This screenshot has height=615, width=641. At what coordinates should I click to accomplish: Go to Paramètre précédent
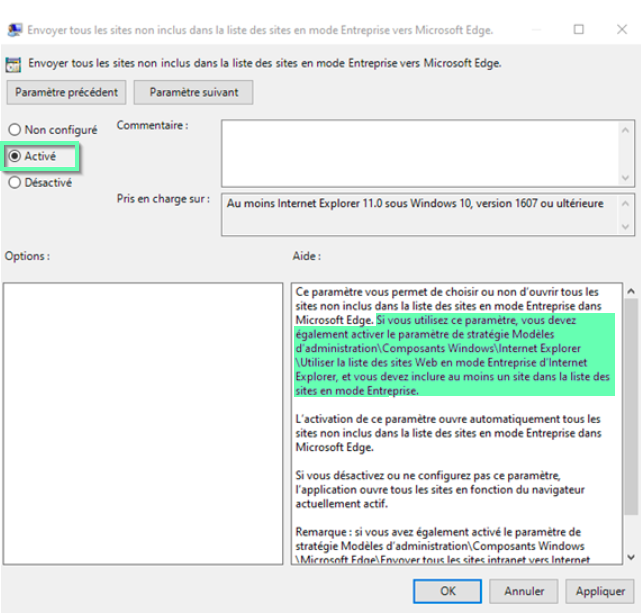point(66,92)
